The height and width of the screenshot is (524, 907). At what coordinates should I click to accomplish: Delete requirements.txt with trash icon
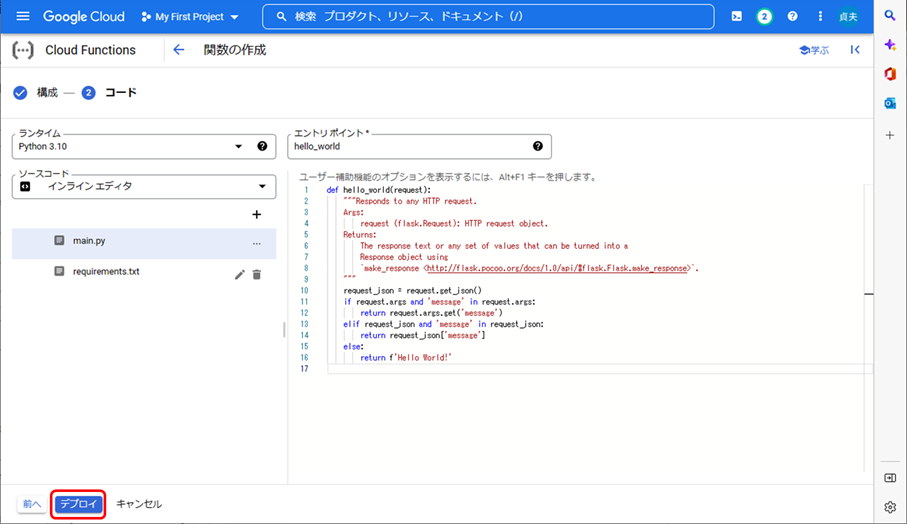tap(257, 274)
